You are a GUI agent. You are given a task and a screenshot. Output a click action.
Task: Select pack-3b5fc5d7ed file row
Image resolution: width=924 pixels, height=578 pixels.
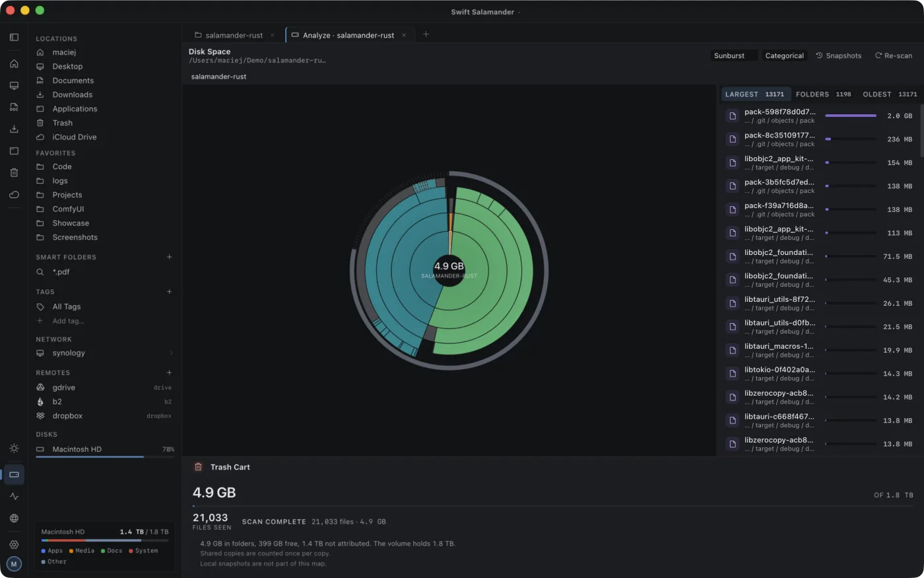click(x=819, y=186)
